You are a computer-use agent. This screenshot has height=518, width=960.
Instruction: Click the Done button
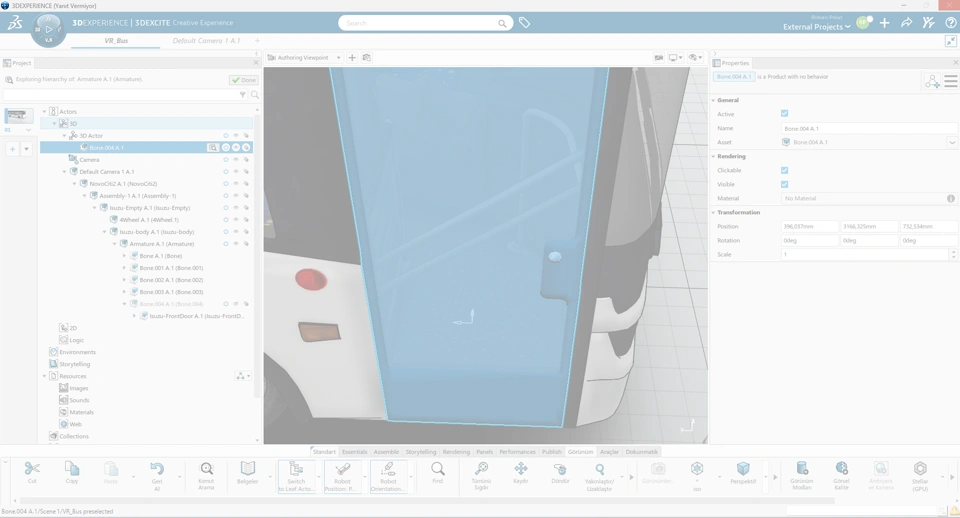pos(244,80)
